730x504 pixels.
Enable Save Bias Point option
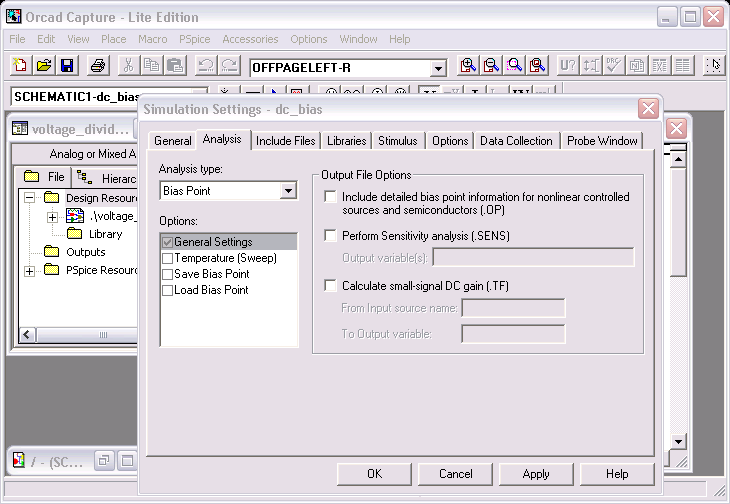tap(167, 274)
